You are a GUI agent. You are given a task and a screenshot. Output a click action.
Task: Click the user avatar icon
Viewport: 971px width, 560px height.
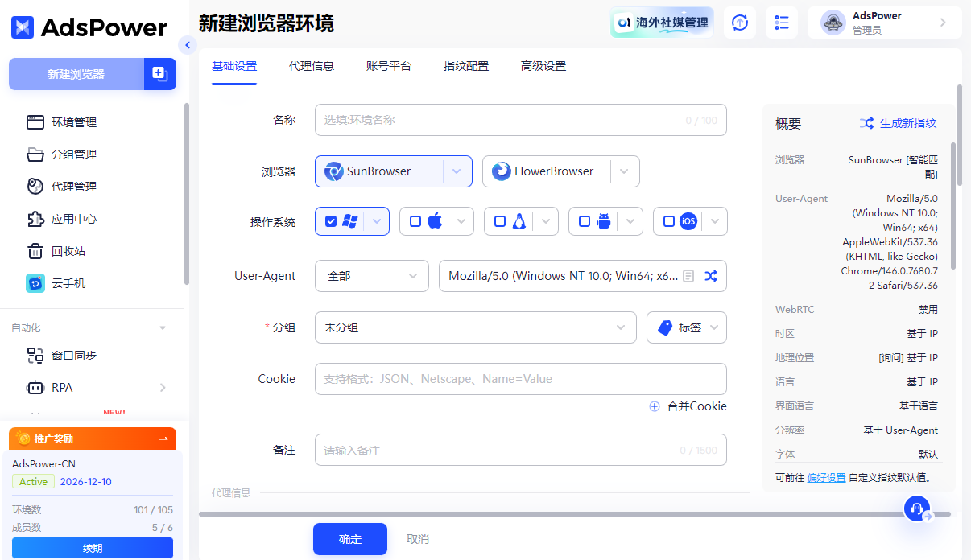pyautogui.click(x=833, y=23)
